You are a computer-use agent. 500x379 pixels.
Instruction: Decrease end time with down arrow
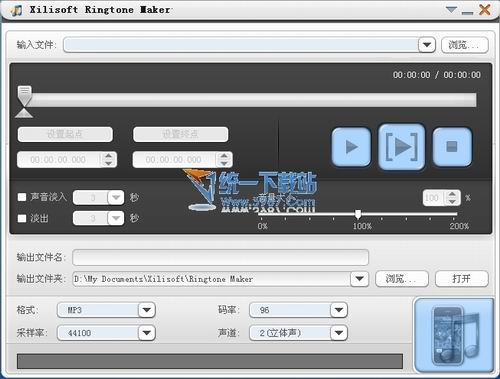(224, 163)
